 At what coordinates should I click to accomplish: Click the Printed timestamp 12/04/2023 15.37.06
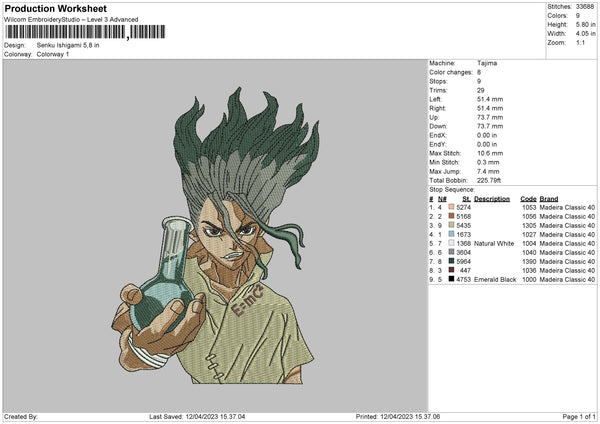(410, 416)
